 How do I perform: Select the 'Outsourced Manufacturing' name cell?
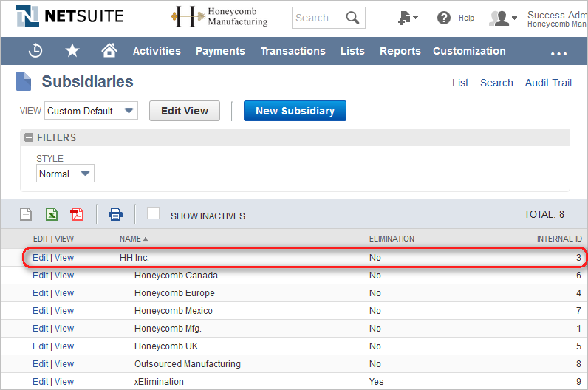pos(188,363)
